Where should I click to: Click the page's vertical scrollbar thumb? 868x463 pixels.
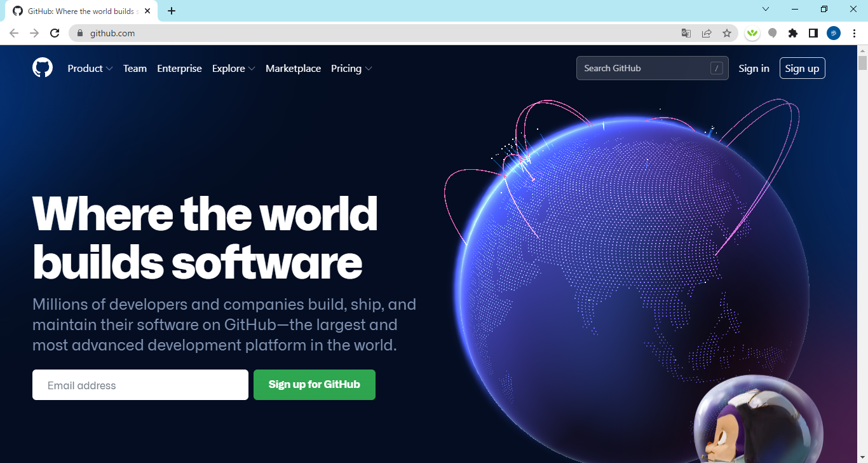tap(862, 63)
